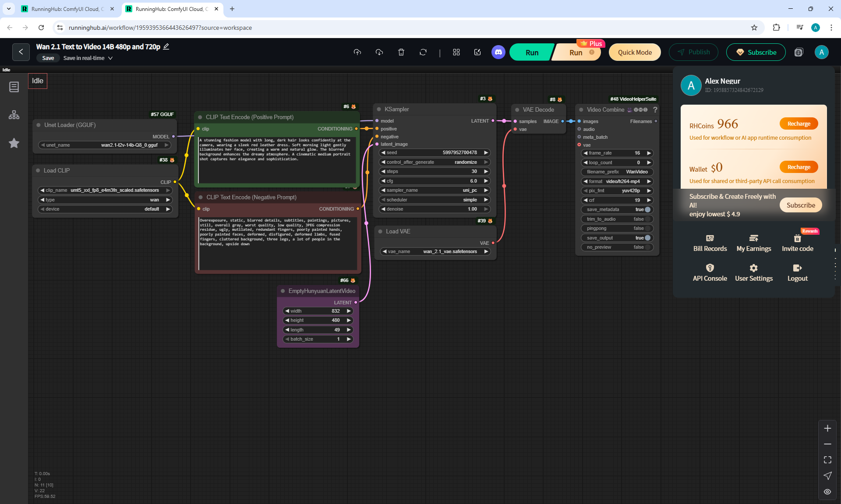Toggle pingpong switch in Video Combine
This screenshot has width=841, height=504.
(647, 229)
